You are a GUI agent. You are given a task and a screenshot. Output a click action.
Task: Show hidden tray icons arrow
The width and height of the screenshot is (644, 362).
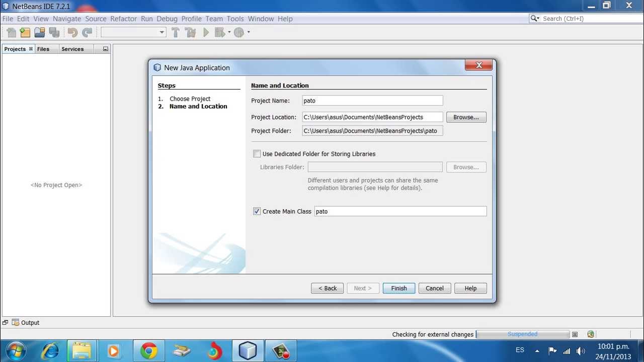click(537, 351)
